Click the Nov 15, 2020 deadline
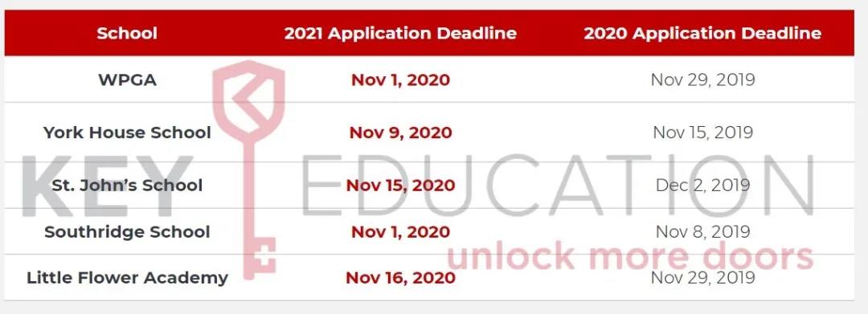Screen dimensions: 868x314 pyautogui.click(x=401, y=185)
